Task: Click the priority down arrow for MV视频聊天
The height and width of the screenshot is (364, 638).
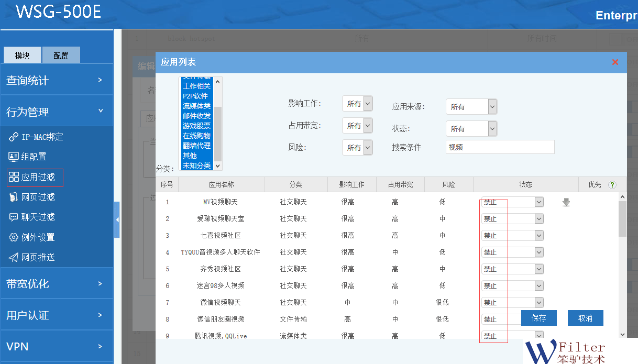Action: [566, 202]
